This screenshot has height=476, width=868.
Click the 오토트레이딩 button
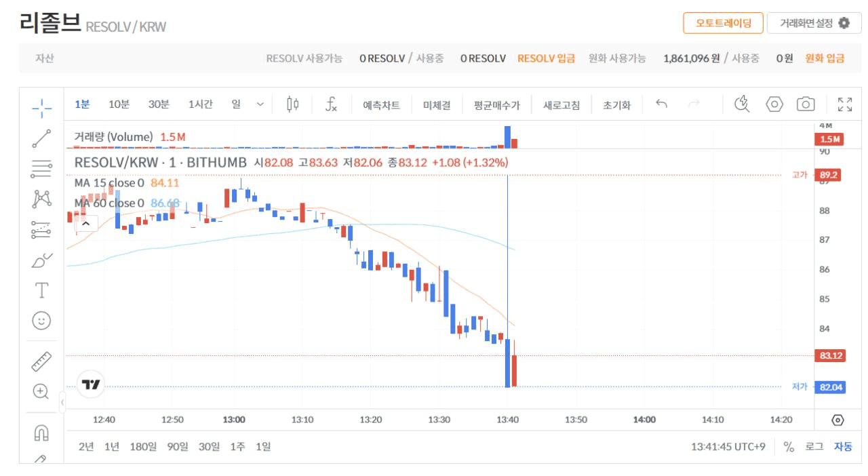[x=723, y=23]
